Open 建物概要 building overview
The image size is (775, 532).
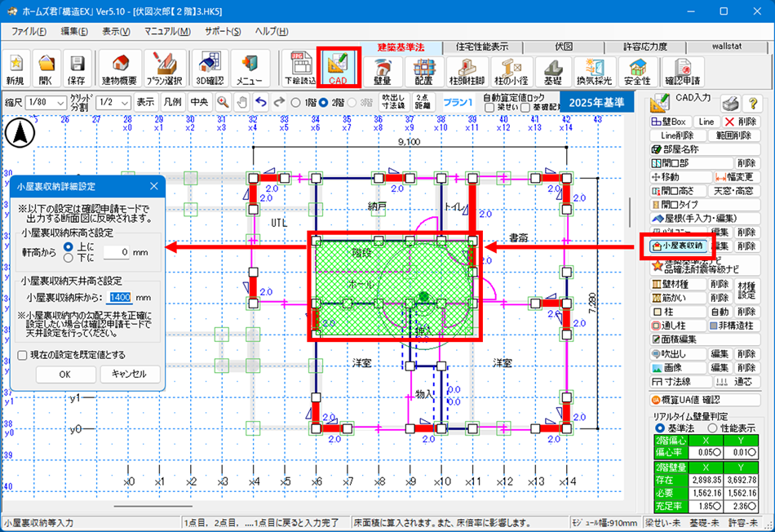coord(119,69)
